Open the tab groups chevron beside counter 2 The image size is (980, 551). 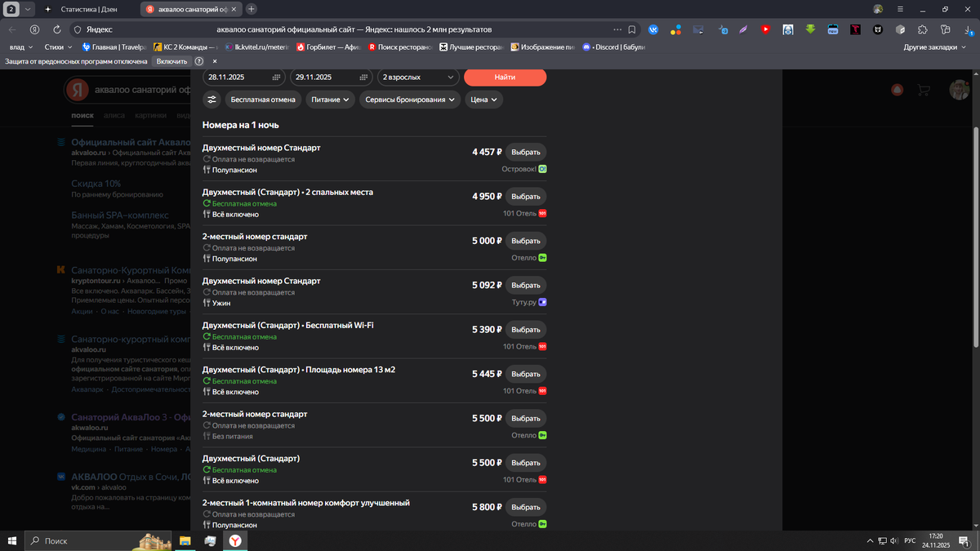tap(29, 9)
